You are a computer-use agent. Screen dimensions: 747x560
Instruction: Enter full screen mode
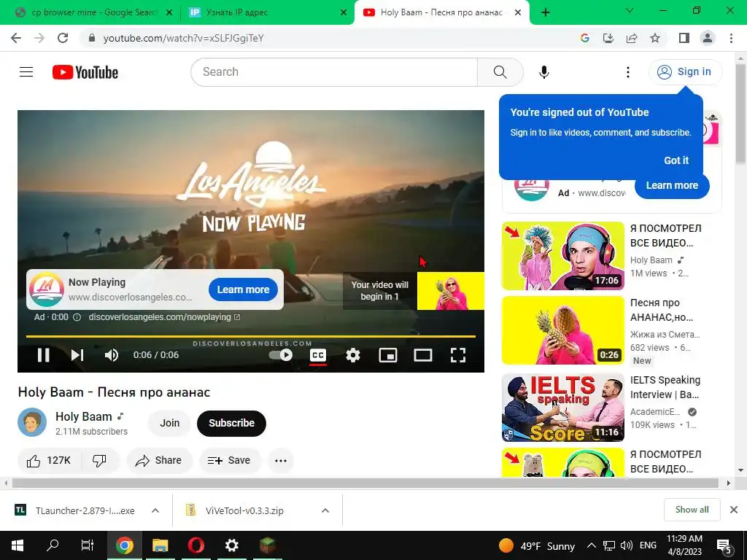458,355
